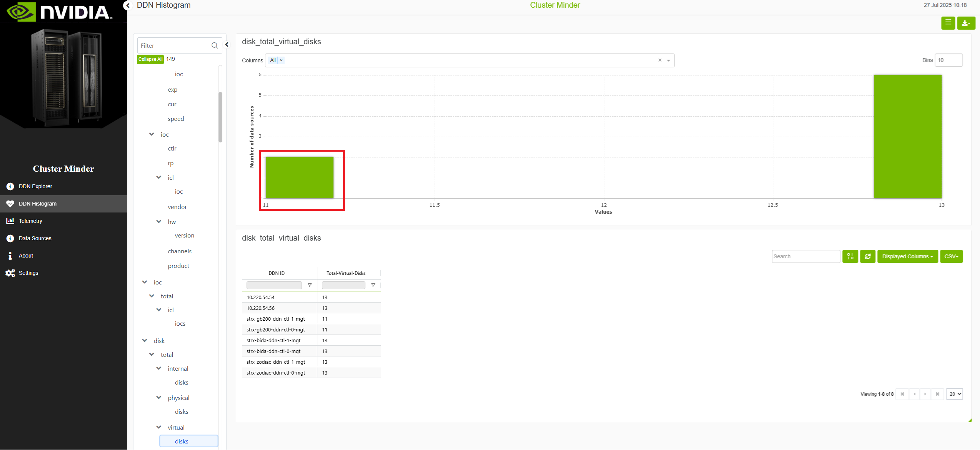980x450 pixels.
Task: Sort by Total-Virtual-Disks column header
Action: 346,273
